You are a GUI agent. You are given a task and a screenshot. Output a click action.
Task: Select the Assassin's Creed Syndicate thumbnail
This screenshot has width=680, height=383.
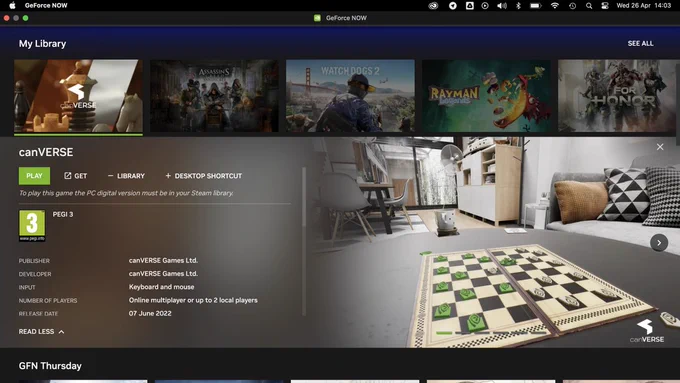[214, 96]
